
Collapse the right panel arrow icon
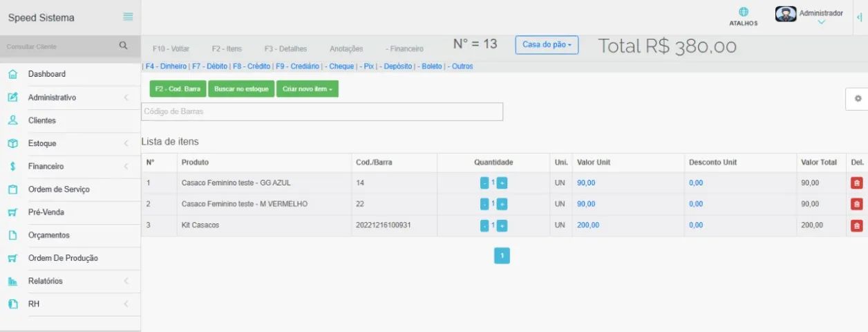859,17
